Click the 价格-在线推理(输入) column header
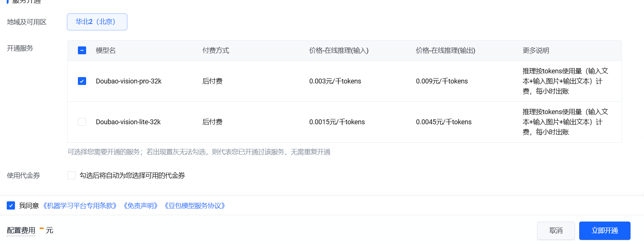The image size is (644, 244). [338, 51]
